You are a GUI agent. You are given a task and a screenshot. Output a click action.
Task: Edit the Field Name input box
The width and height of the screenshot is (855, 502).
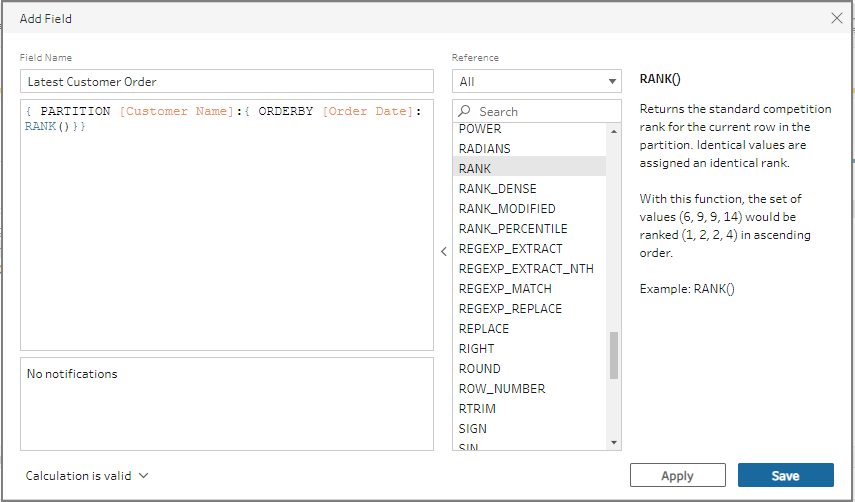point(227,81)
